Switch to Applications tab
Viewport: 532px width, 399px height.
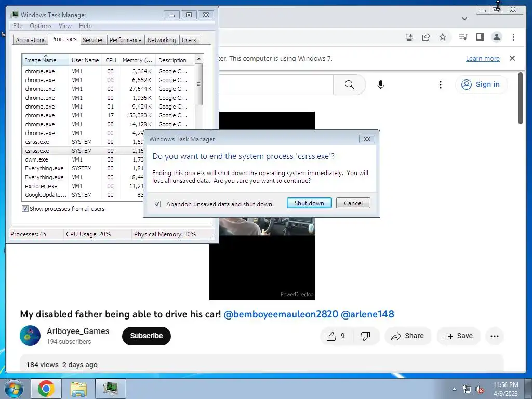click(x=31, y=40)
